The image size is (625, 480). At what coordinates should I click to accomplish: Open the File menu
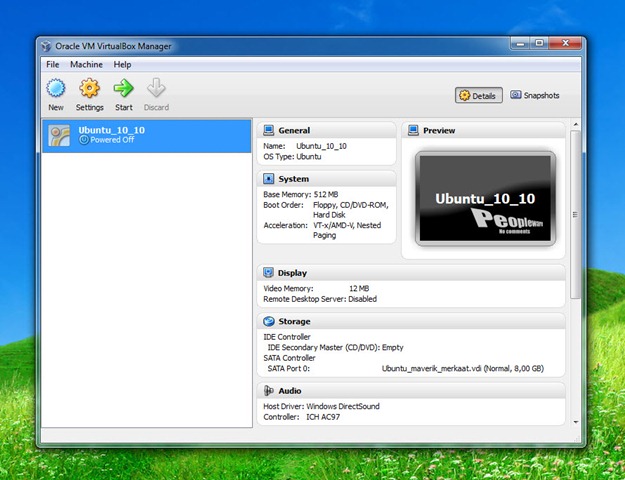(x=53, y=65)
